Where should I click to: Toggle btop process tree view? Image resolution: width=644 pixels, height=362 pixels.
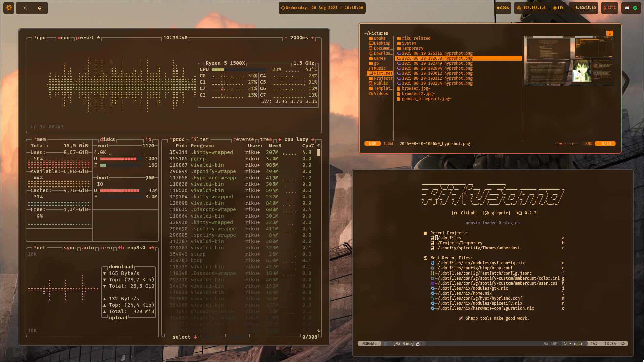pos(266,140)
